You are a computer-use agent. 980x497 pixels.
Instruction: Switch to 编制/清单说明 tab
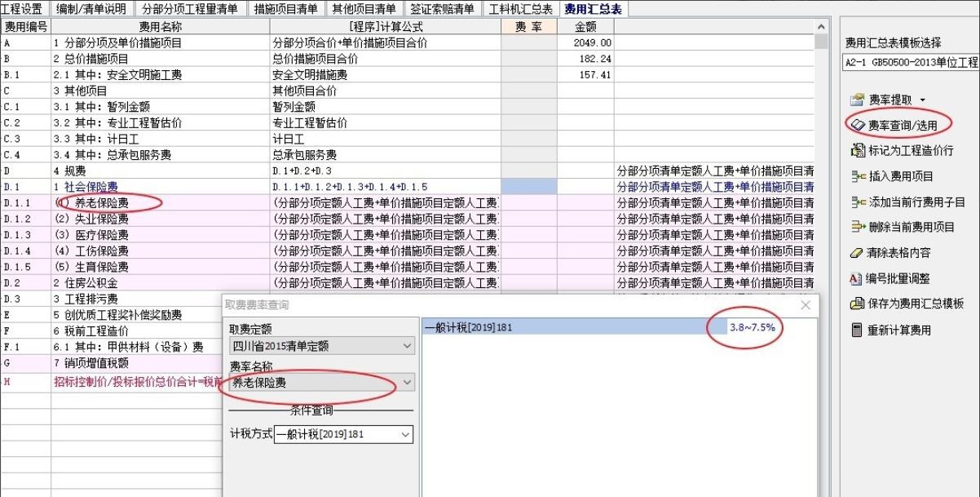click(92, 9)
